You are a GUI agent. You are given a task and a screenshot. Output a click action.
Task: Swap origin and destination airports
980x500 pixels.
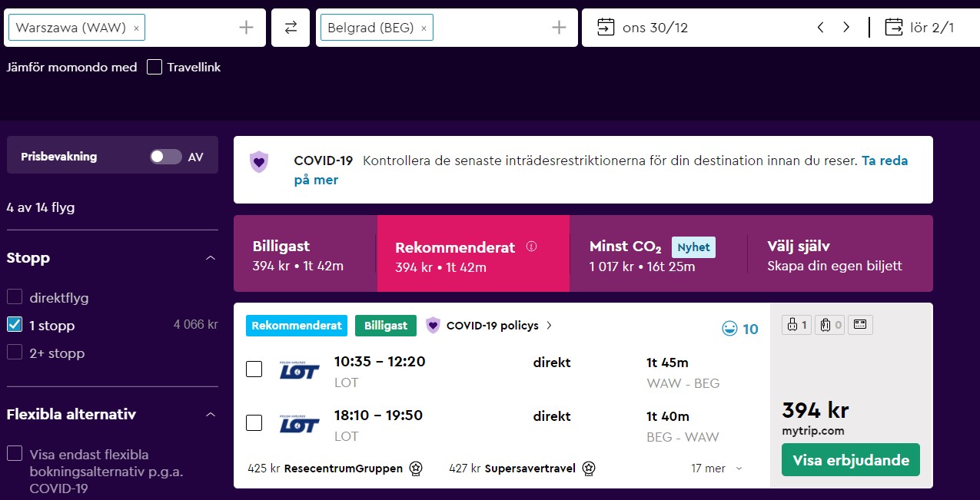[x=291, y=28]
